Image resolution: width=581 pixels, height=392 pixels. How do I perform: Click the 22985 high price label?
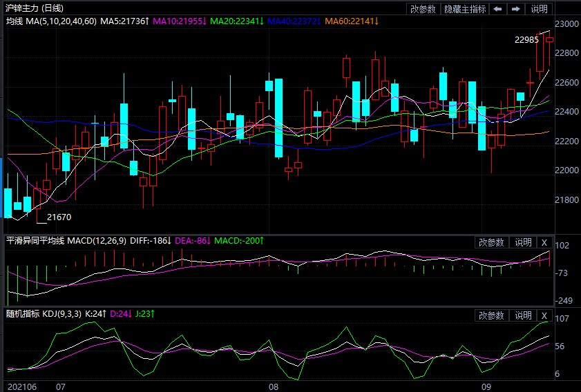[x=526, y=39]
